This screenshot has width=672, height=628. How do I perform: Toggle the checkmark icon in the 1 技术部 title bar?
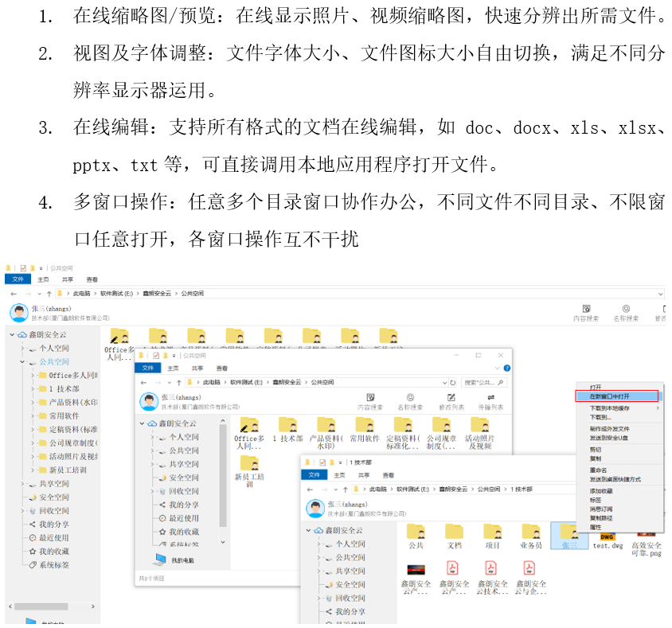click(321, 462)
